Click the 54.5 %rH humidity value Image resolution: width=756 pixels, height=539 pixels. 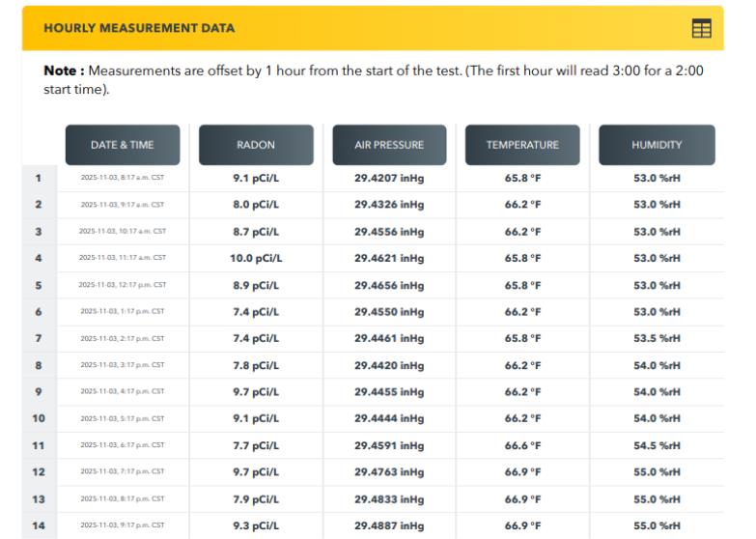[657, 445]
